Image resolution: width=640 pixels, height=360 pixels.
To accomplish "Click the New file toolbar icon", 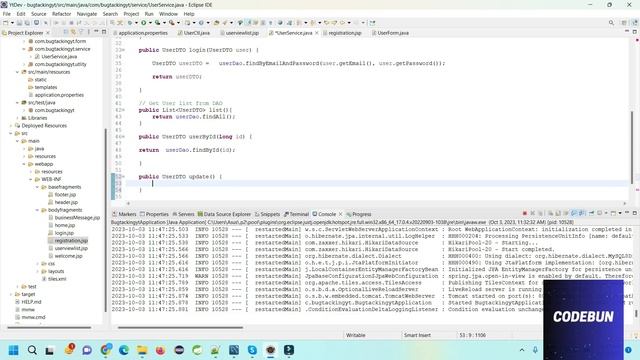I will (x=6, y=23).
